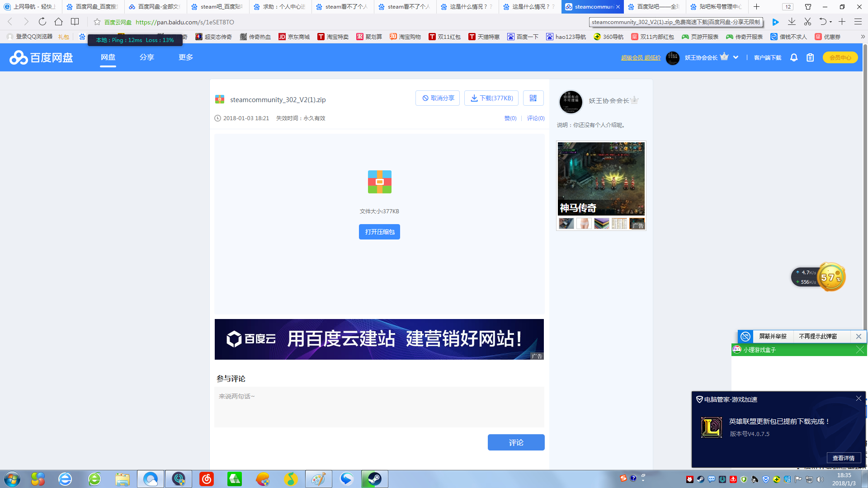868x488 pixels.
Task: Open a new browser tab
Action: [x=756, y=7]
